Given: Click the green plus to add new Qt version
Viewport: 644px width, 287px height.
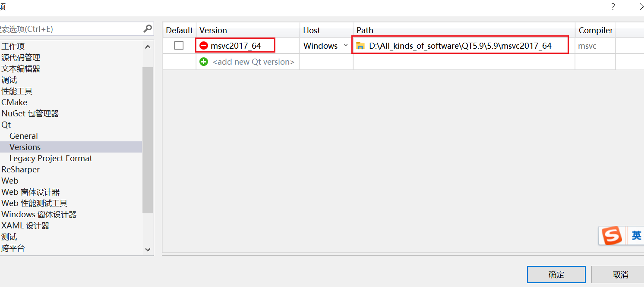Looking at the screenshot, I should (x=204, y=62).
